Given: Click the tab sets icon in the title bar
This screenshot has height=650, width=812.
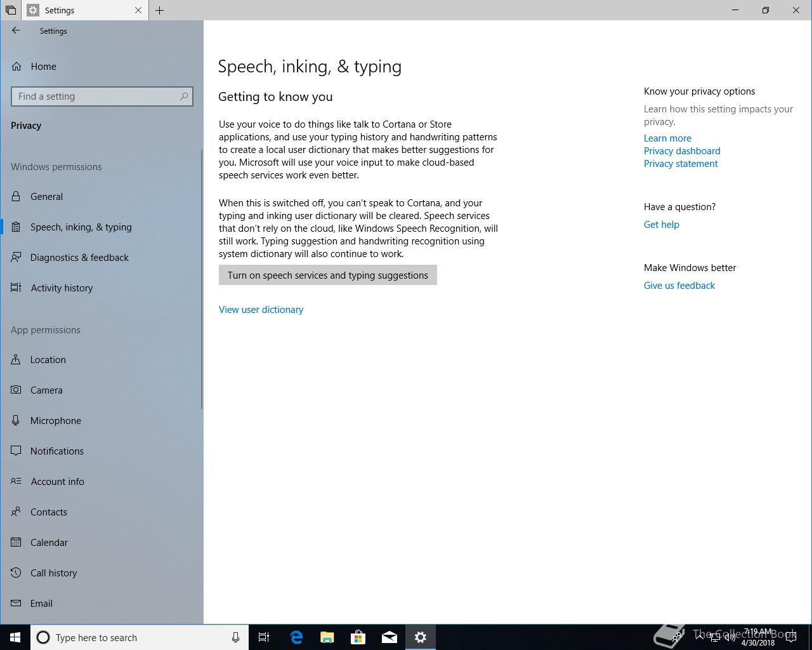Looking at the screenshot, I should 11,10.
